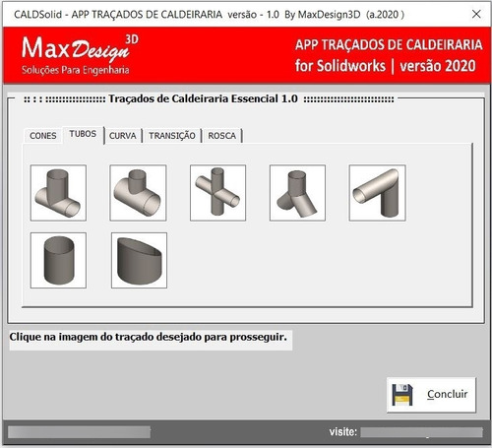This screenshot has height=448, width=492.
Task: Choose the small tube on large tube tee
Action: pyautogui.click(x=138, y=193)
